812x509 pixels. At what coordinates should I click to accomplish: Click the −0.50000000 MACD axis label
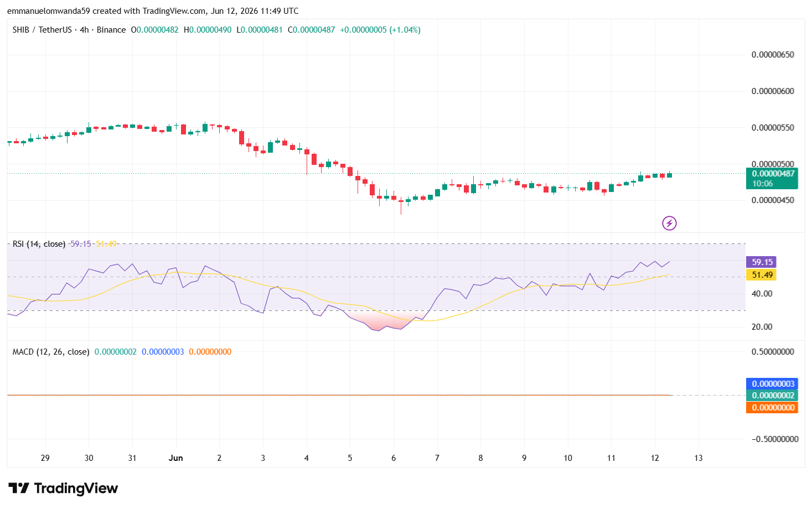pos(774,439)
